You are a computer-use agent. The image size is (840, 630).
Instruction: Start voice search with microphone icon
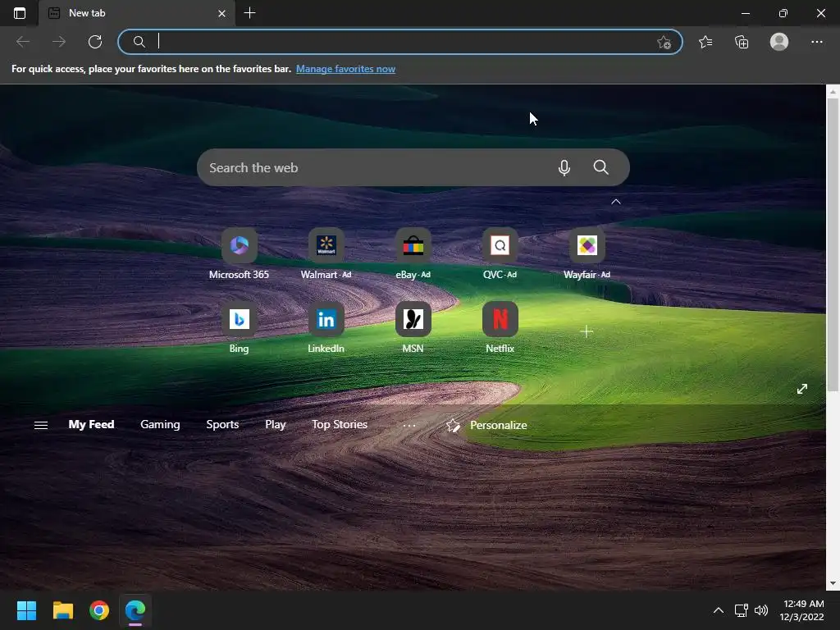564,167
